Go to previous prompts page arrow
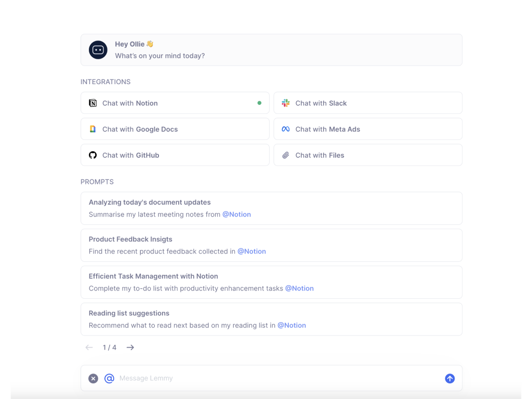 tap(89, 348)
